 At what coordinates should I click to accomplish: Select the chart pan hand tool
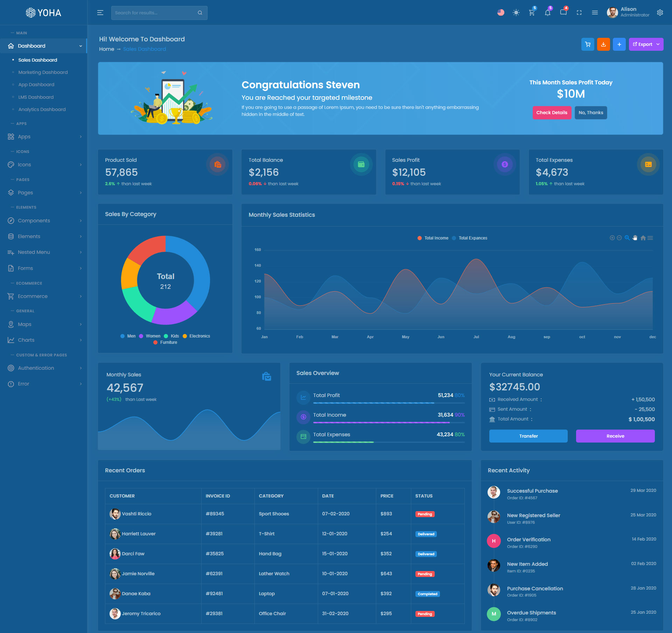(x=635, y=238)
